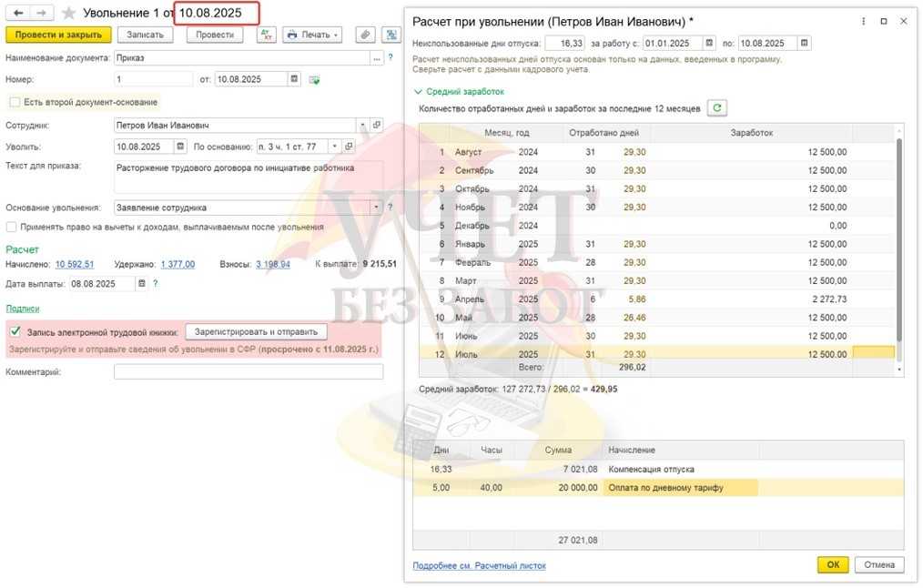Check 'Есть второй документ-основание' checkbox
This screenshot has height=588, width=923.
[x=13, y=102]
